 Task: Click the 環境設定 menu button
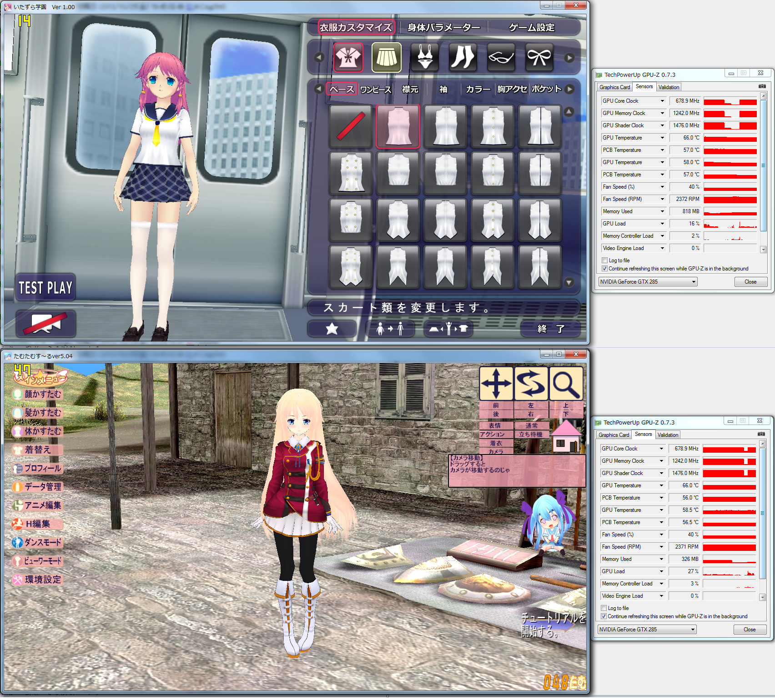[x=38, y=580]
